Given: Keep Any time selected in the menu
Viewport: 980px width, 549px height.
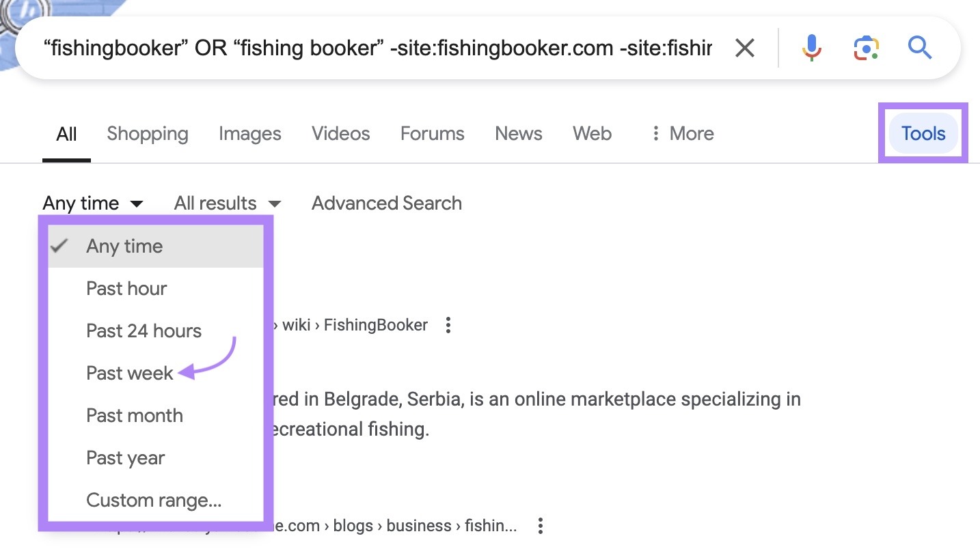Looking at the screenshot, I should 124,246.
